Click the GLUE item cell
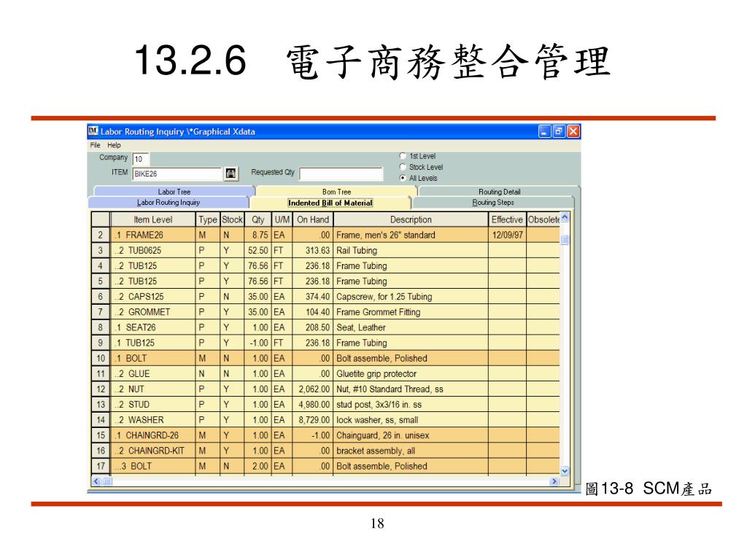 pos(153,374)
